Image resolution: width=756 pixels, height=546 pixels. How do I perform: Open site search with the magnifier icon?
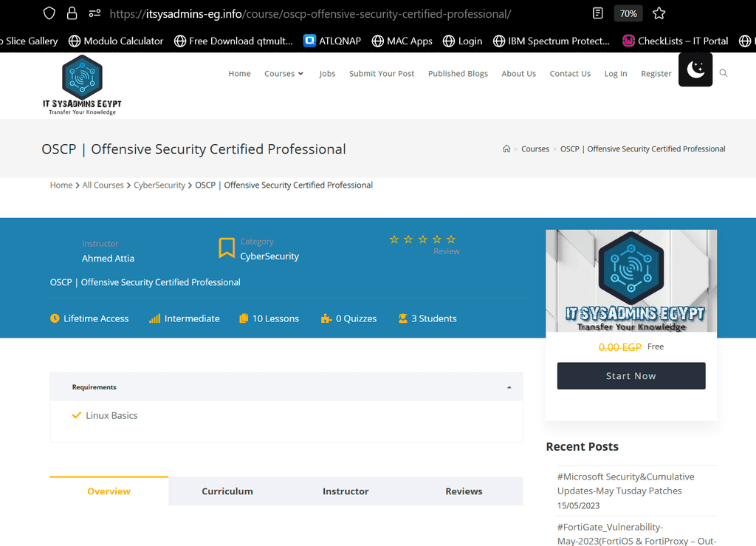pos(724,73)
